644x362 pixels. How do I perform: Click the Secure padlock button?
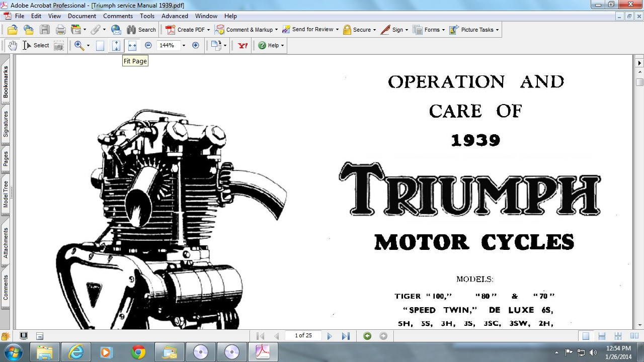click(360, 30)
